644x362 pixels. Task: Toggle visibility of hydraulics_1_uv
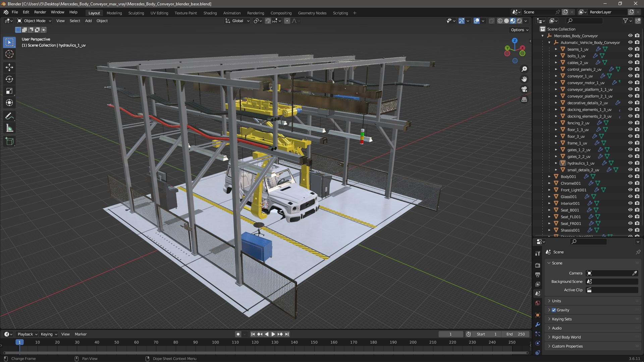[x=630, y=163]
